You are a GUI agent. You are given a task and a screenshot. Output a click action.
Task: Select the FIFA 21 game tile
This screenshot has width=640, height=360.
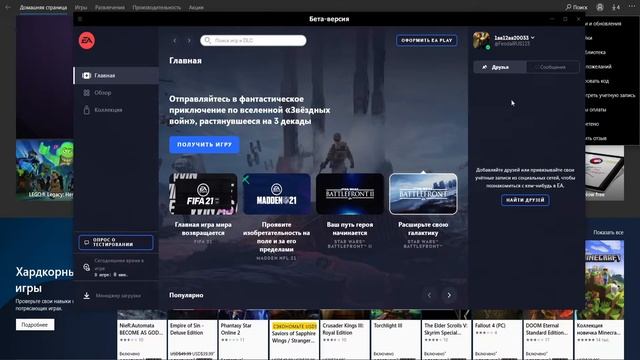point(203,194)
